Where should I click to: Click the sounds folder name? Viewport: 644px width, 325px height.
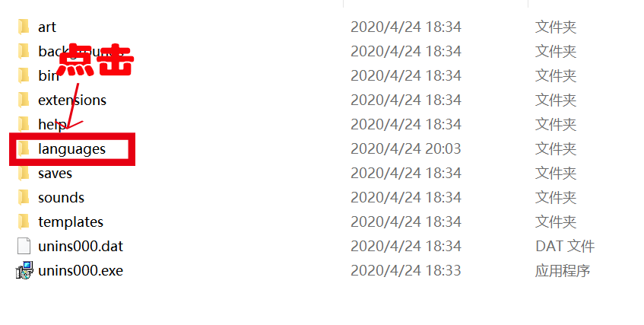coord(61,197)
